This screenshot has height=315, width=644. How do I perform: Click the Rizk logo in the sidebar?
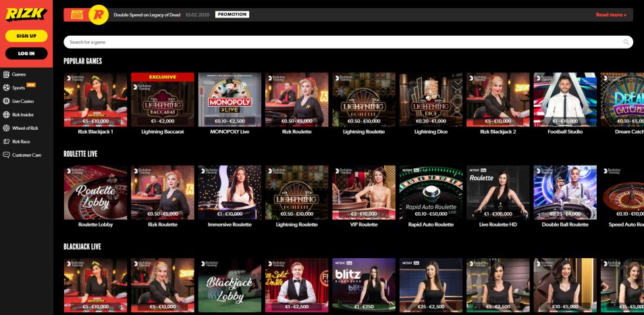click(26, 14)
